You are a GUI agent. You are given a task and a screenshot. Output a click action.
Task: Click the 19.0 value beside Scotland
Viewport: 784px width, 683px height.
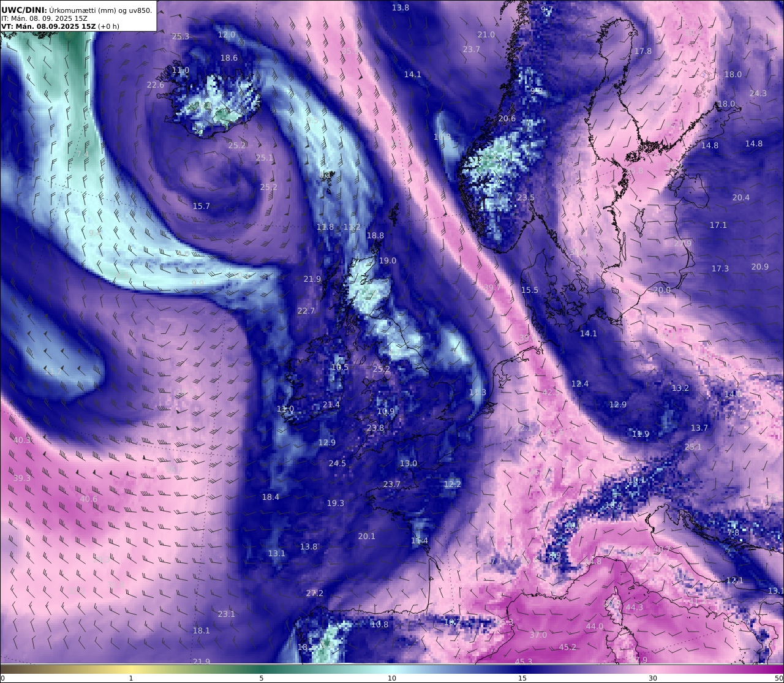388,261
